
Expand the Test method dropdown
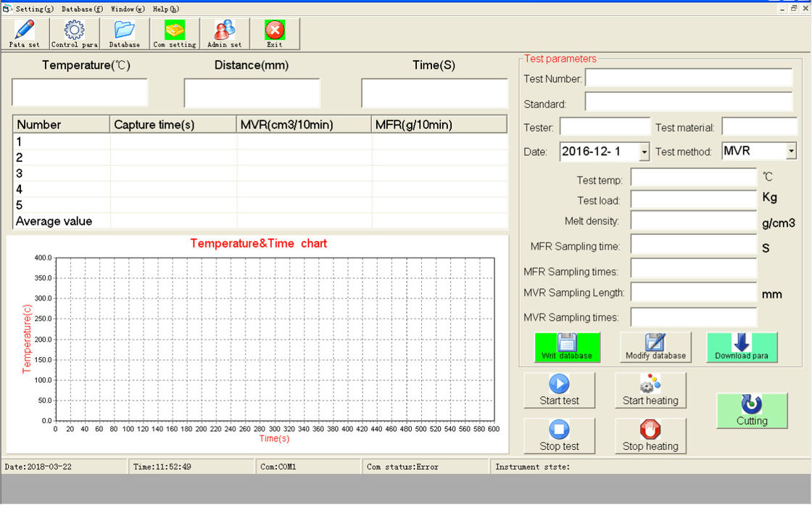click(791, 151)
